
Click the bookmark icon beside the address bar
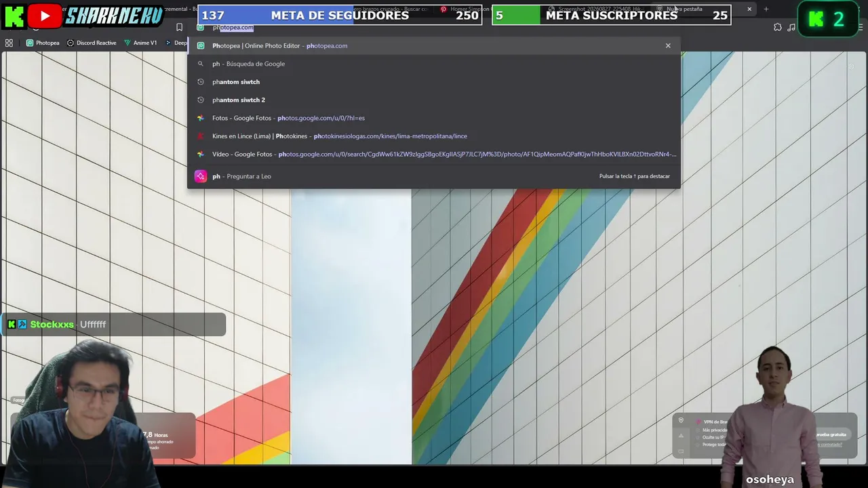[x=179, y=27]
